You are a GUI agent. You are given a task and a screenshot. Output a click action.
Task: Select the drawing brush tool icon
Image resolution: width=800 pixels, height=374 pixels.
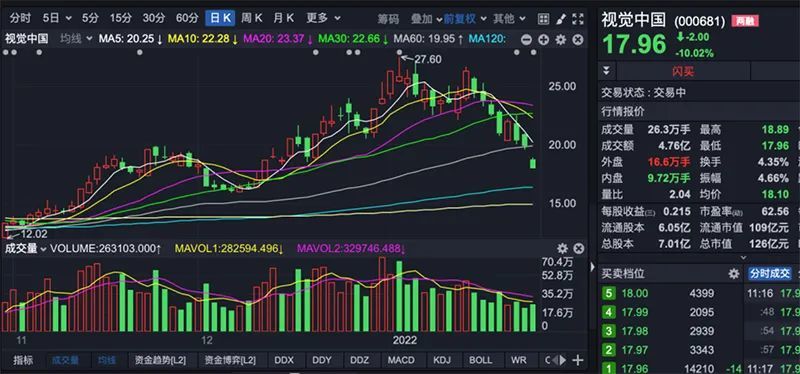click(x=560, y=19)
